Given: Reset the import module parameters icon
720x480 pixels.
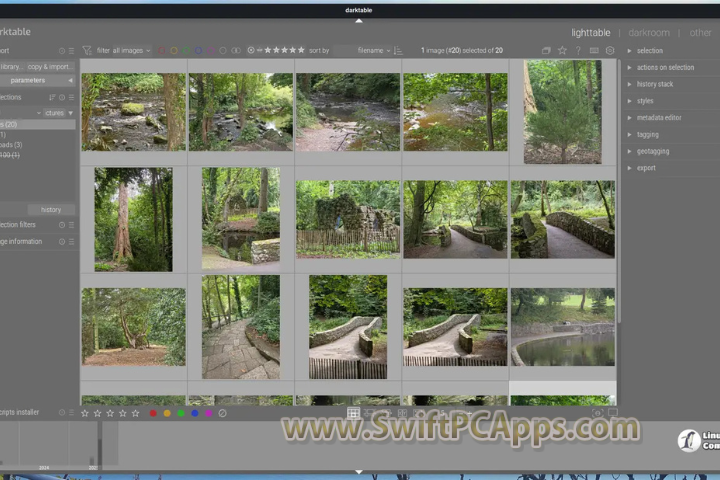Looking at the screenshot, I should click(62, 51).
